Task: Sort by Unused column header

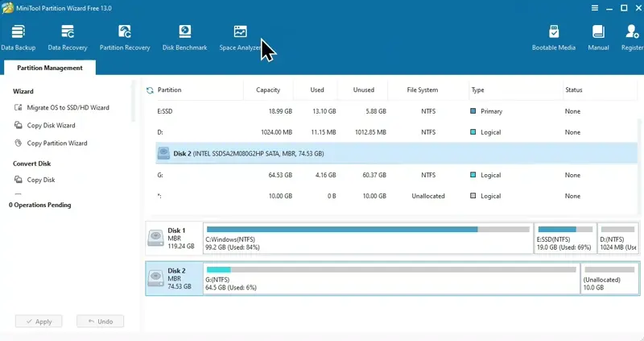Action: (364, 89)
